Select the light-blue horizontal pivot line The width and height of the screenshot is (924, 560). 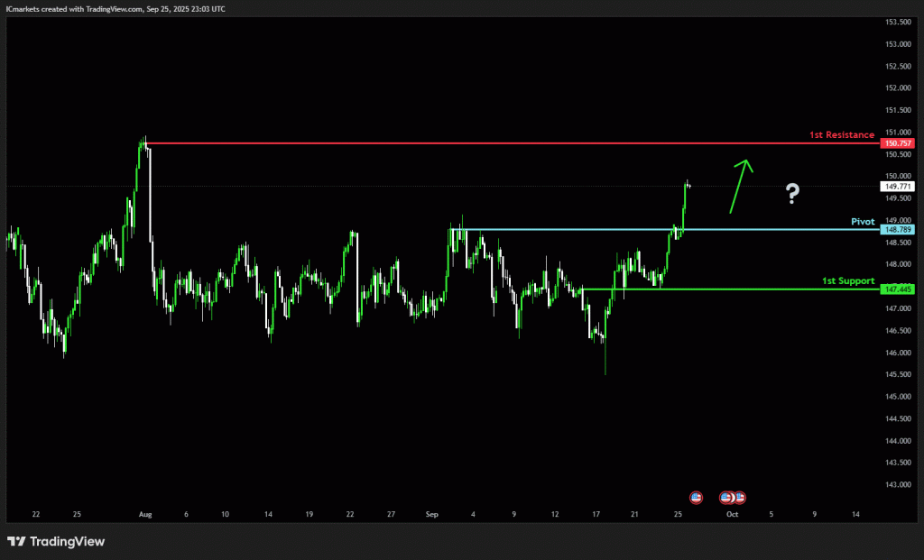click(666, 230)
